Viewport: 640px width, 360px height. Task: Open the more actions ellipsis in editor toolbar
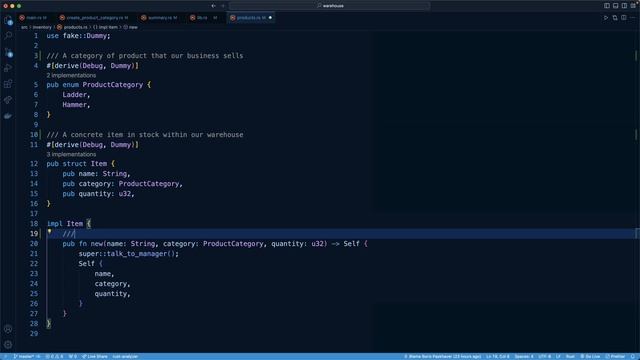point(633,18)
